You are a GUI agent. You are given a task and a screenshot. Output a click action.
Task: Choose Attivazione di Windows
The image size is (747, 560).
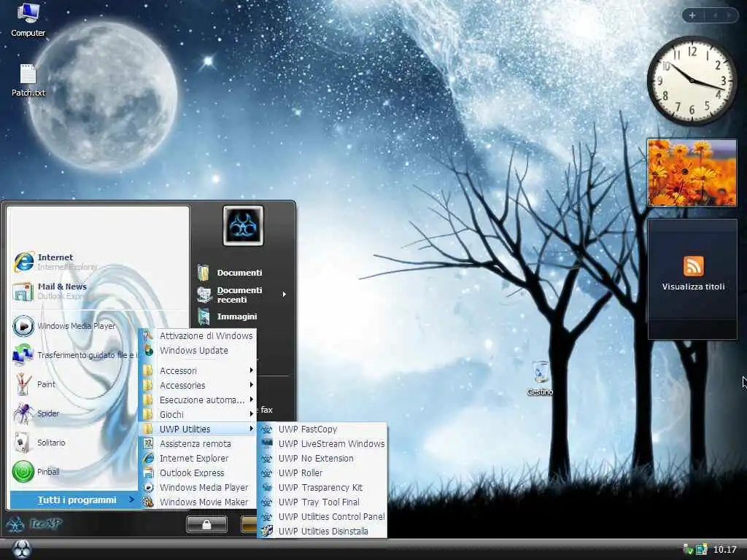198,335
